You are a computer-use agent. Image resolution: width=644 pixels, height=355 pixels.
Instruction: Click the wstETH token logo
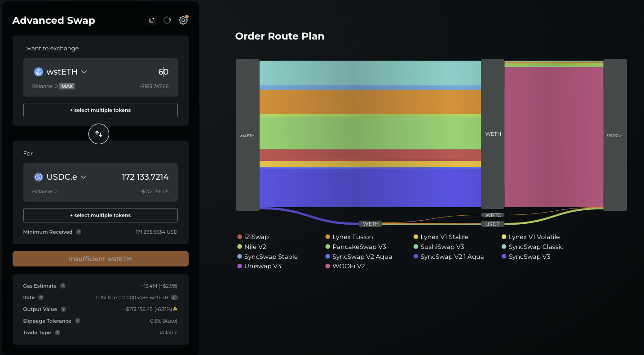pyautogui.click(x=39, y=72)
